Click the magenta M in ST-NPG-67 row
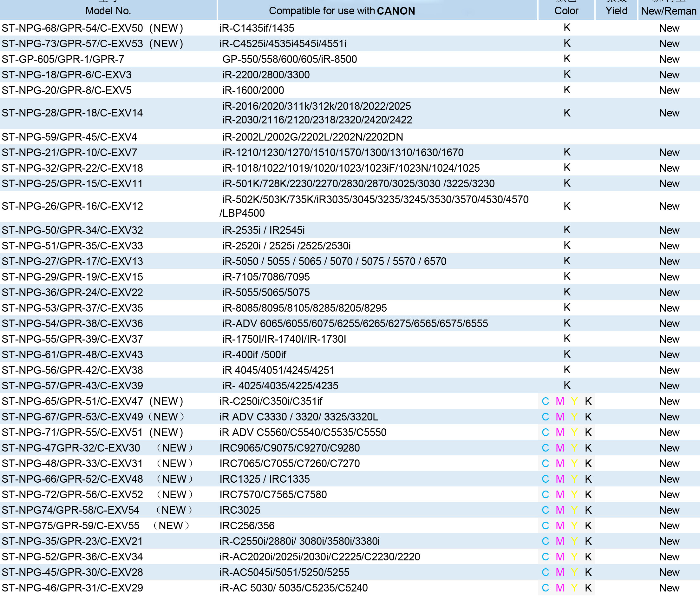Viewport: 700px width, 601px height. (x=560, y=417)
